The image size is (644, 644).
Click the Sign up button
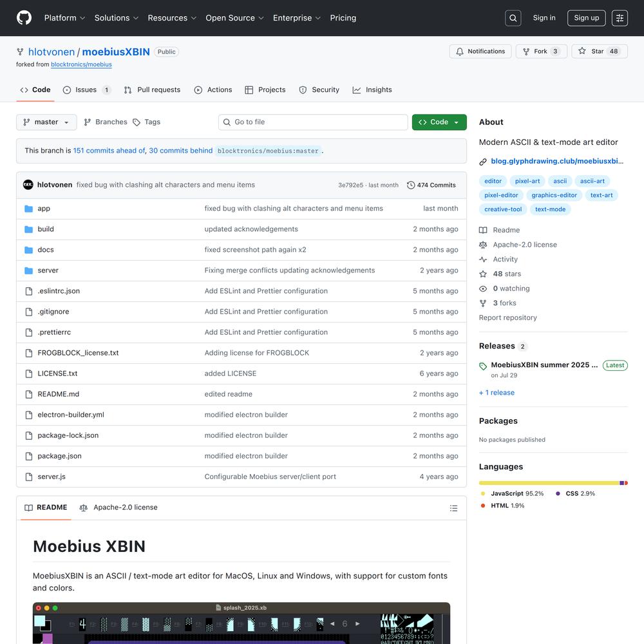click(586, 18)
